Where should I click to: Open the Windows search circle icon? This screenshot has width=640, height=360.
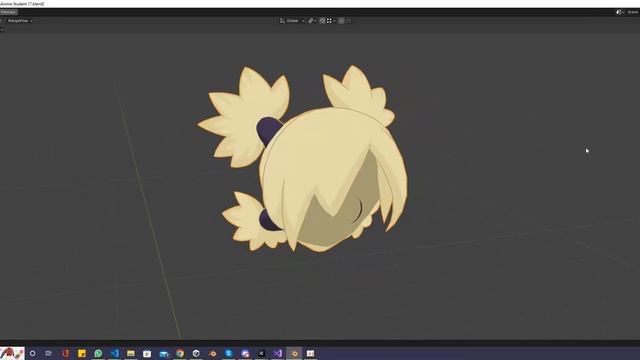(x=33, y=353)
